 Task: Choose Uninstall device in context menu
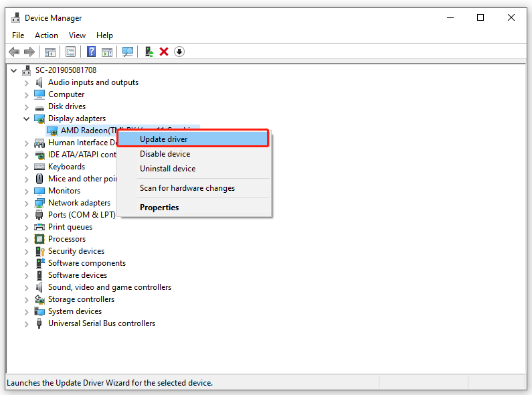194,169
